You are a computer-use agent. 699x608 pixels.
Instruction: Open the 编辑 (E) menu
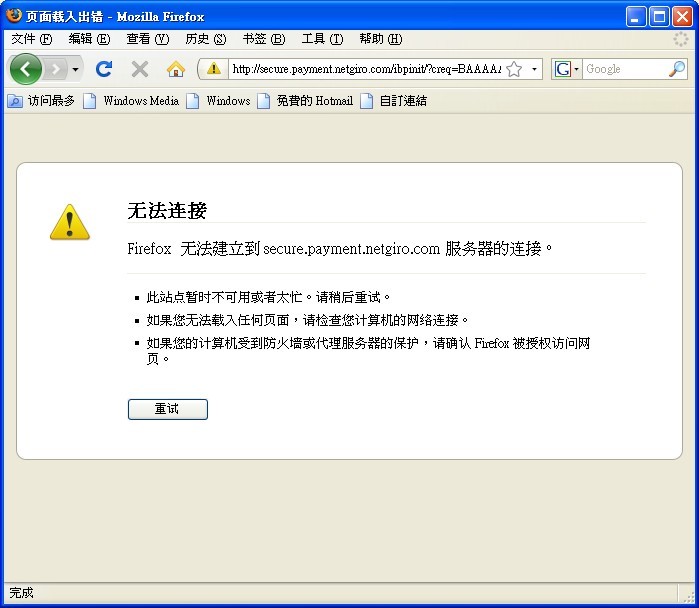click(89, 39)
